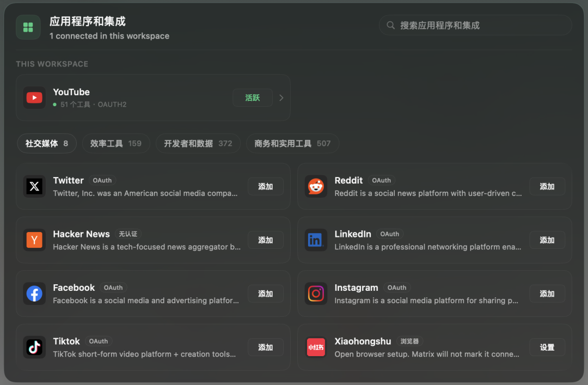588x385 pixels.
Task: Click the Xiaohongshu description text
Action: pos(427,354)
